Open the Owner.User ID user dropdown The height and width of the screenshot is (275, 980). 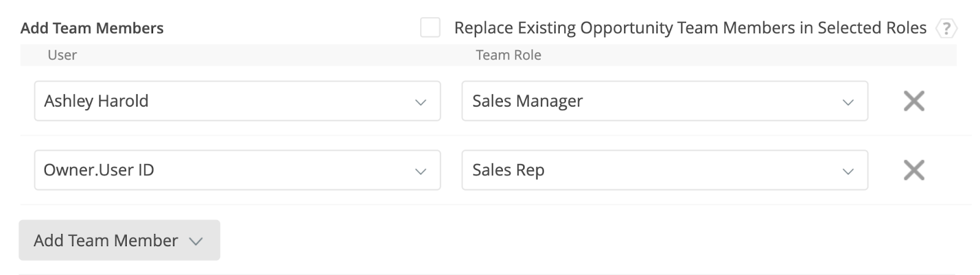237,170
